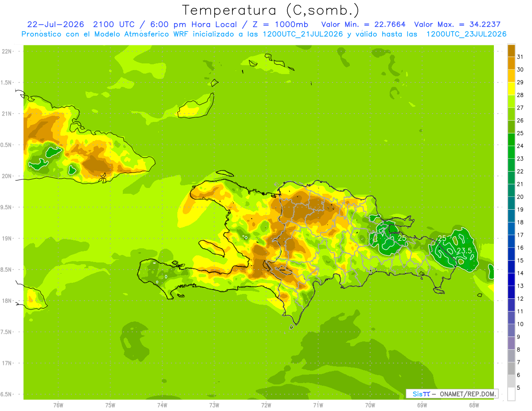Click the green legend band between 24 and 25
The image size is (532, 411).
coord(511,139)
